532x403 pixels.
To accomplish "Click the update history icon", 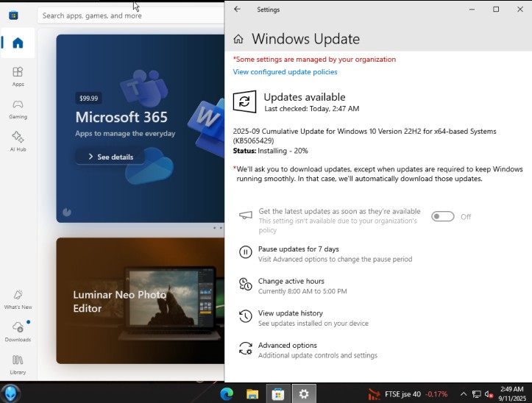I will (x=246, y=316).
